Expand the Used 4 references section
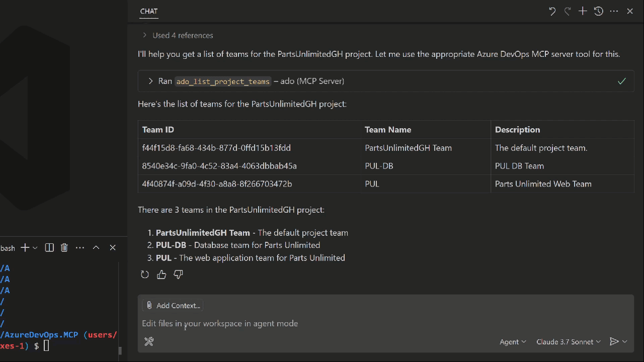The image size is (644, 362). click(x=144, y=35)
